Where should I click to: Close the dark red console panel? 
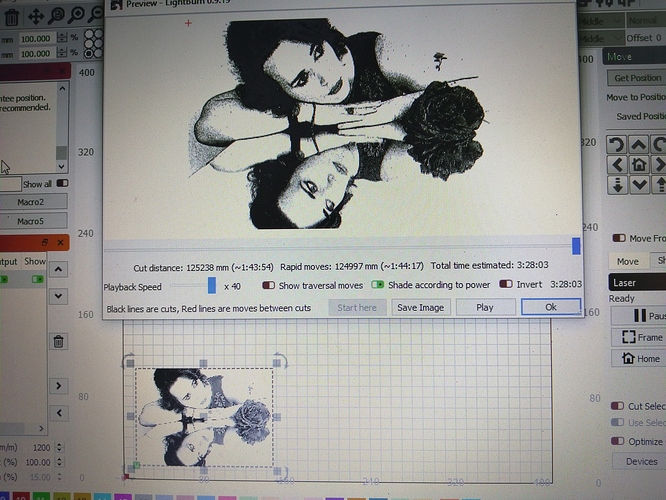coord(62,71)
